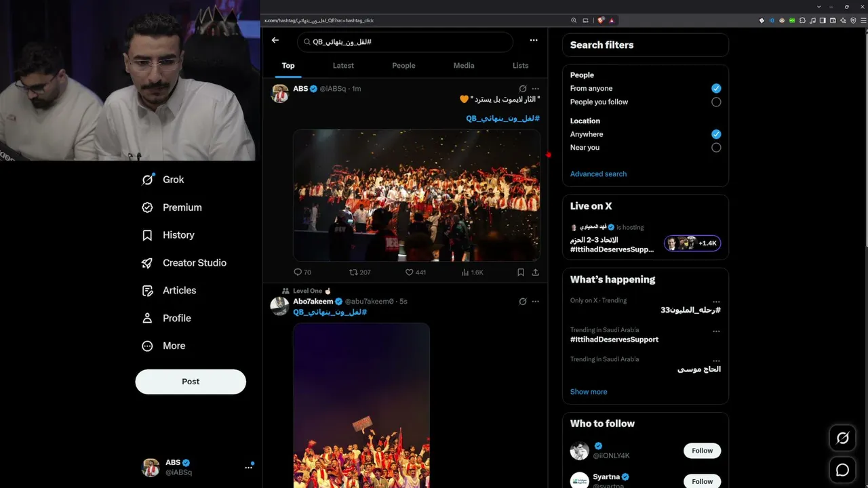Expand the More sidebar menu
868x488 pixels.
(164, 346)
